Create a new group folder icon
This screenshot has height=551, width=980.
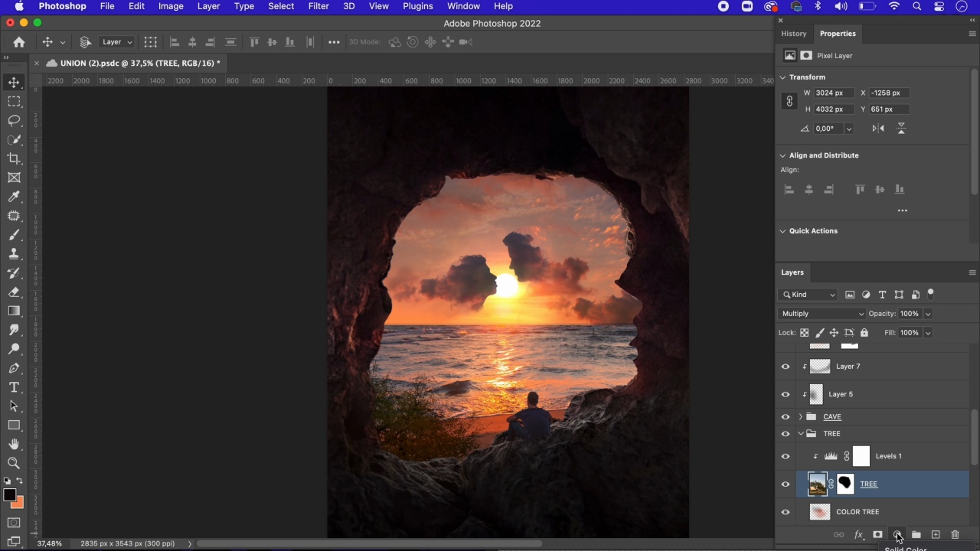coord(916,535)
